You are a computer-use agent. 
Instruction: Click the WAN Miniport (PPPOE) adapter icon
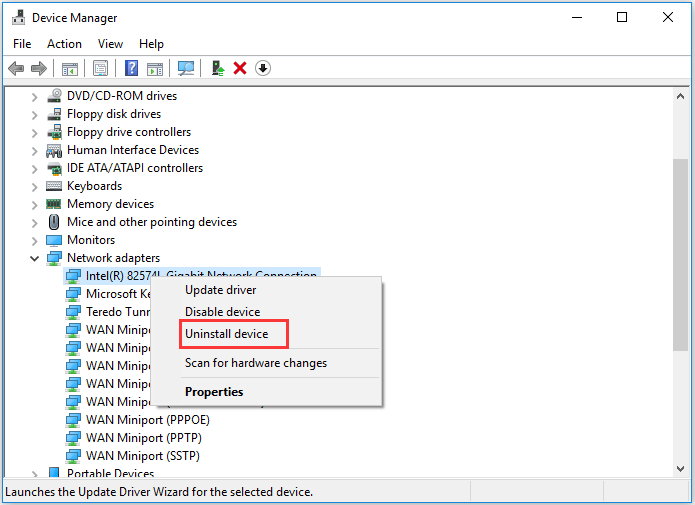(73, 420)
